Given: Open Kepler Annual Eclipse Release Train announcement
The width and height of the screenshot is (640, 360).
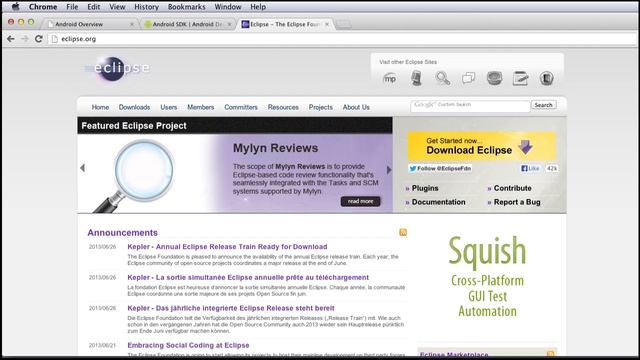Looking at the screenshot, I should click(x=227, y=247).
